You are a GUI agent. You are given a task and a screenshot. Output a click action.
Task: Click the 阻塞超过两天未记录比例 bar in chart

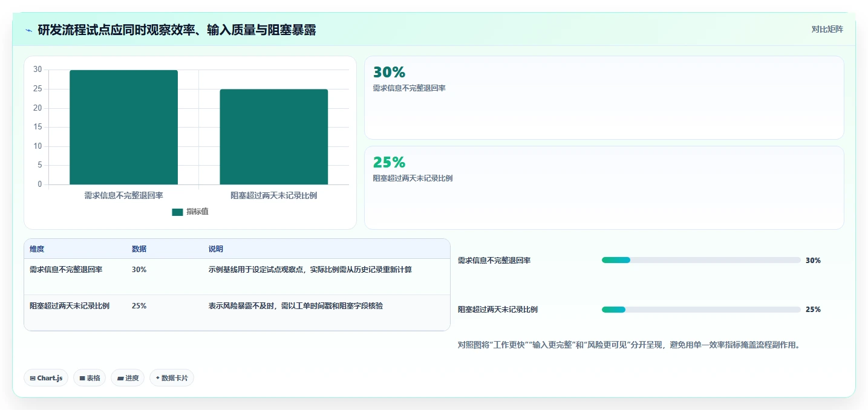point(273,137)
